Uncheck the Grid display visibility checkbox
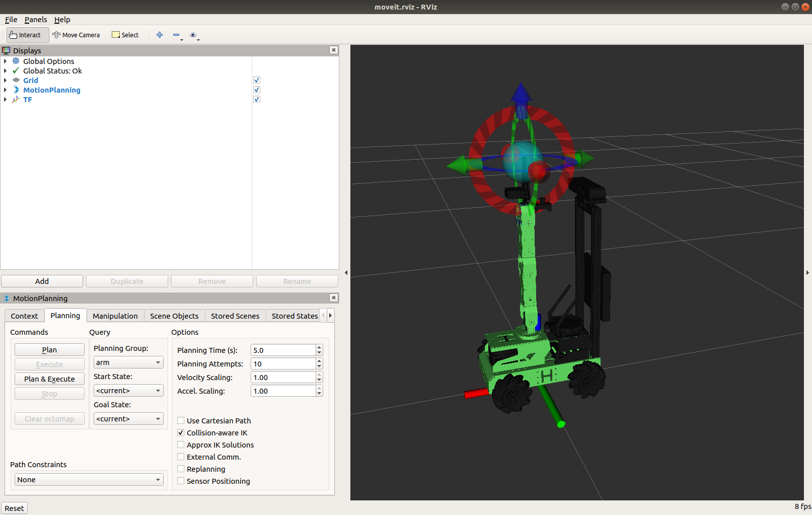The width and height of the screenshot is (812, 515). pos(257,80)
